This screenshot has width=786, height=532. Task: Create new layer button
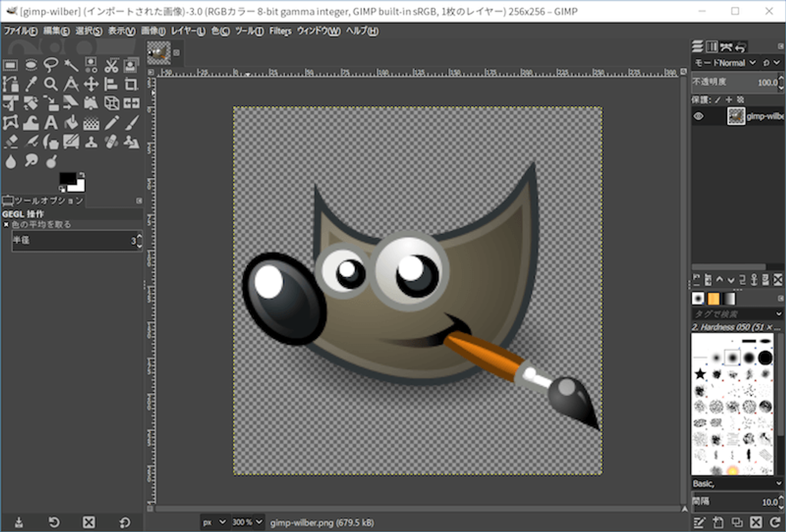pos(696,280)
